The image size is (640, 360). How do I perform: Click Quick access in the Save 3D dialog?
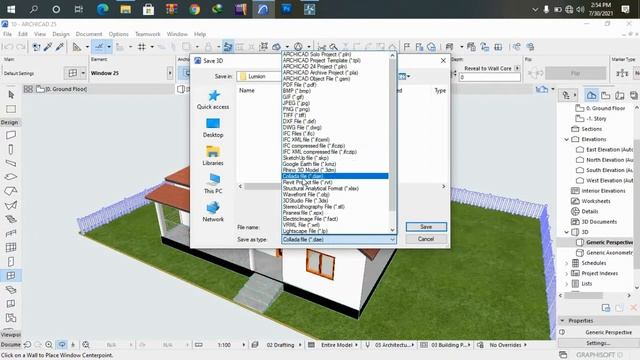[x=213, y=100]
